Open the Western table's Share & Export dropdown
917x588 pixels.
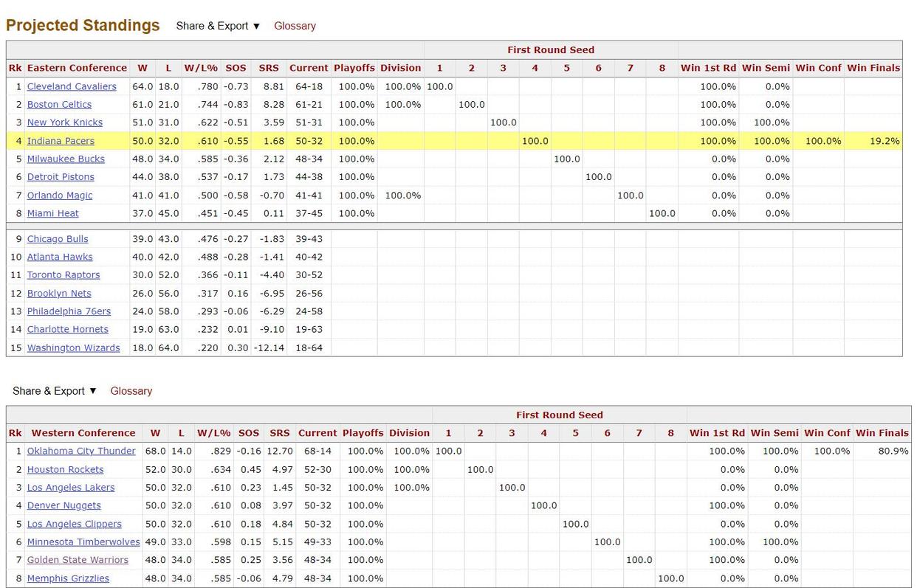[x=55, y=391]
